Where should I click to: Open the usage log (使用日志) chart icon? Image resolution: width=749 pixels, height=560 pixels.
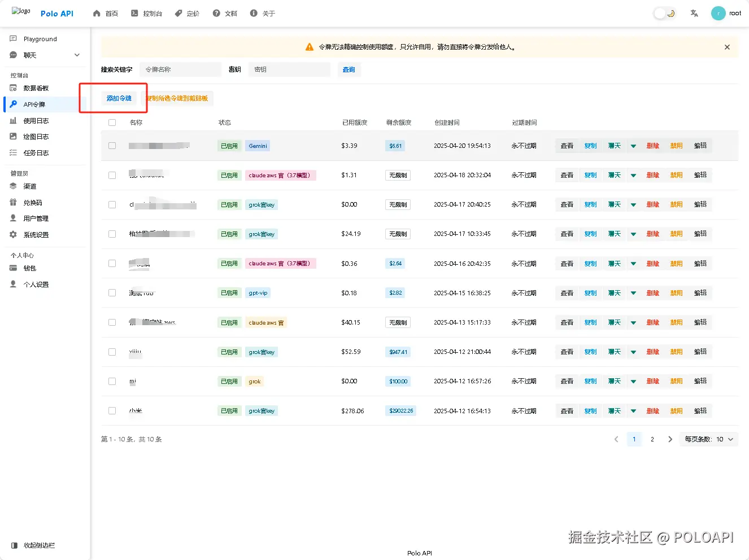pos(14,121)
